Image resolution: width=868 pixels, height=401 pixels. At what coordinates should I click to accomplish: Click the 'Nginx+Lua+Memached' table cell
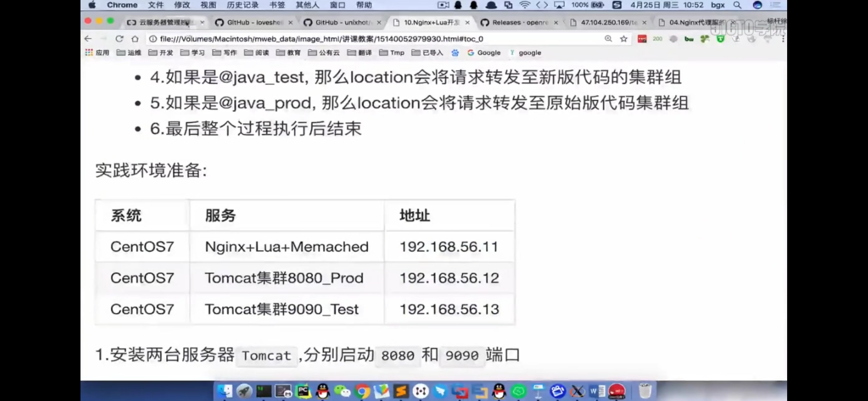click(287, 247)
